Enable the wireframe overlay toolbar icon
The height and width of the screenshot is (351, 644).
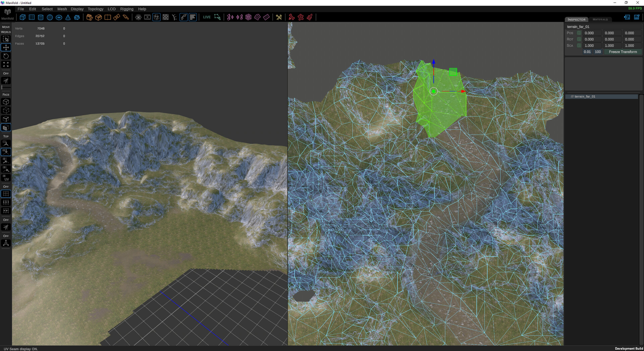pyautogui.click(x=157, y=17)
